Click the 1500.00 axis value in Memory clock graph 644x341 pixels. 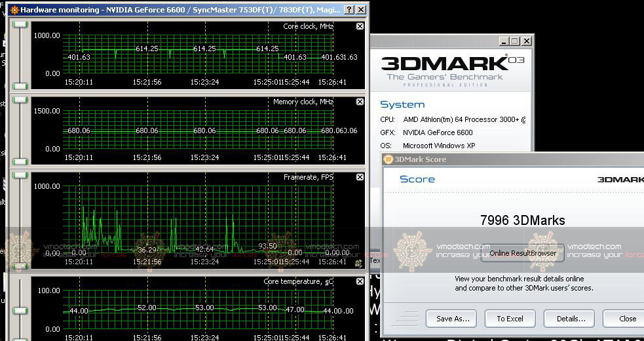(47, 111)
